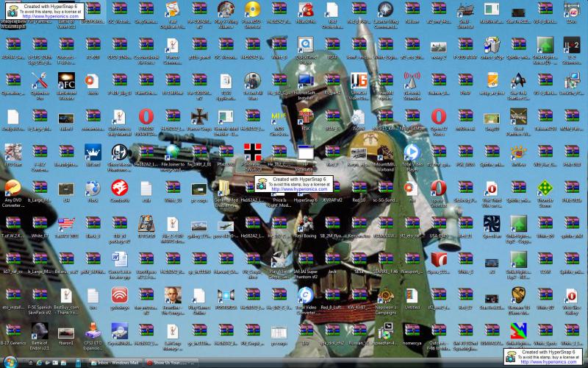Follow the hyperionics.com link in center stamp

click(299, 189)
